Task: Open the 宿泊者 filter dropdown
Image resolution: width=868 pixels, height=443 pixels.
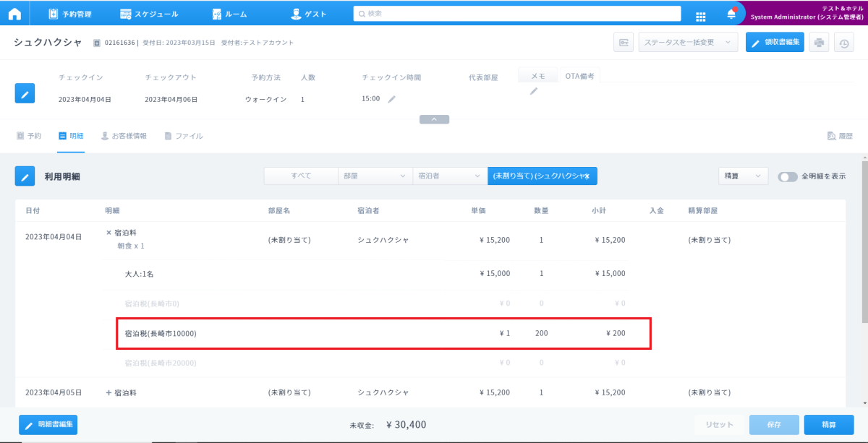Action: 448,176
